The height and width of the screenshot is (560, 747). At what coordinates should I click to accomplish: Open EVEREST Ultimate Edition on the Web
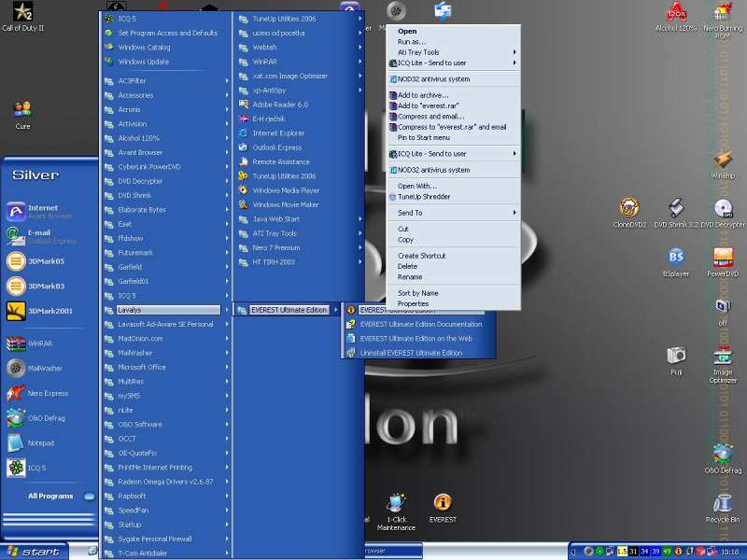tap(418, 339)
